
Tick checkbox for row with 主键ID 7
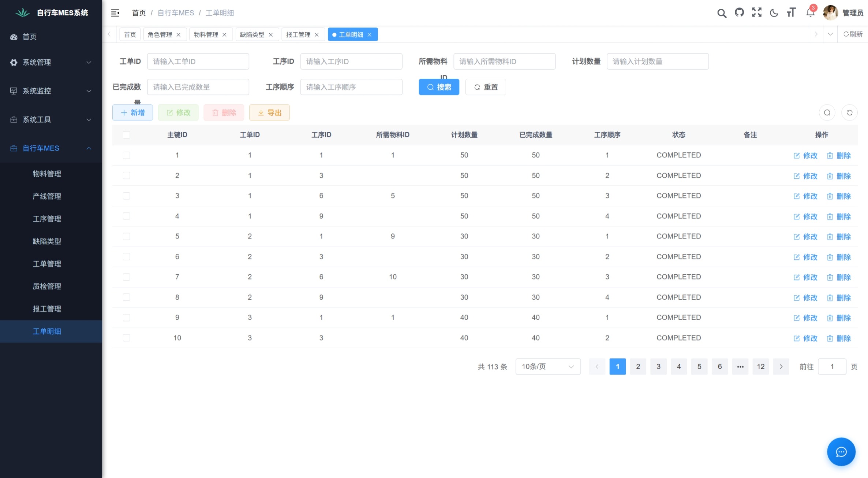pyautogui.click(x=127, y=277)
